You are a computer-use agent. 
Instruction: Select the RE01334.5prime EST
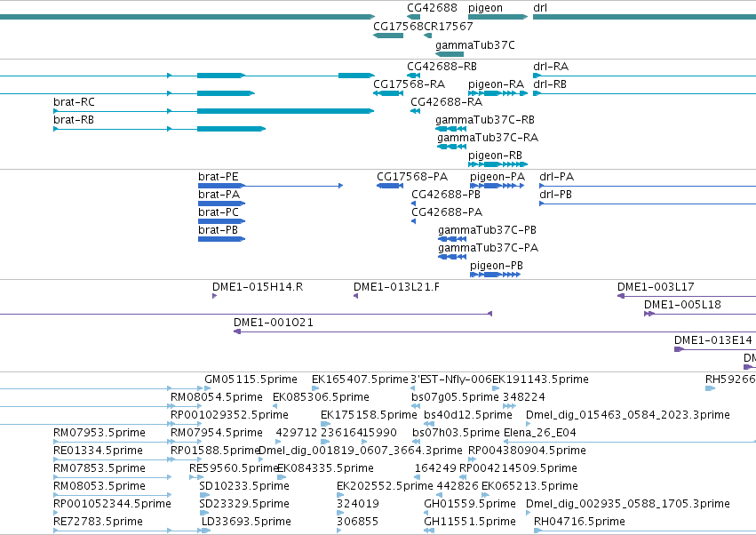click(112, 459)
